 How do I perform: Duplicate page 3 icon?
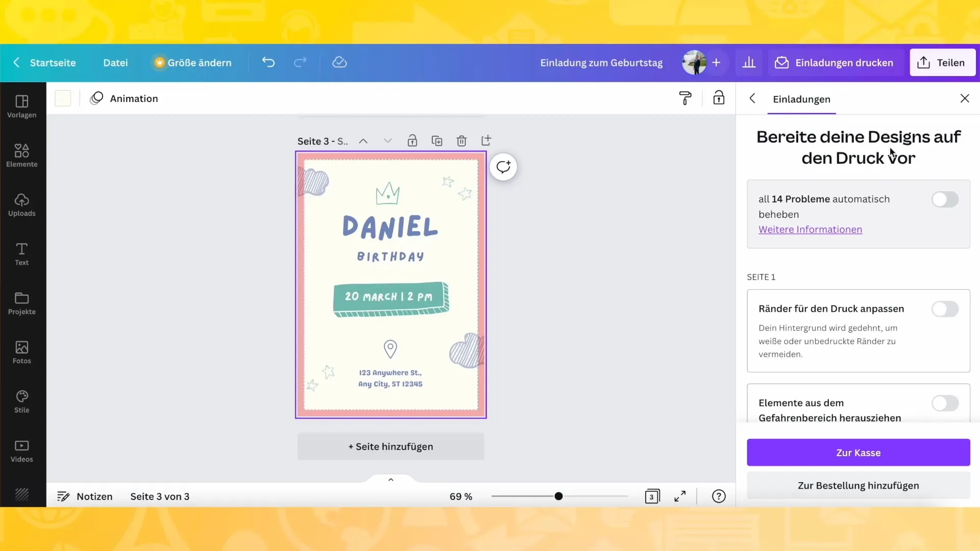point(437,141)
